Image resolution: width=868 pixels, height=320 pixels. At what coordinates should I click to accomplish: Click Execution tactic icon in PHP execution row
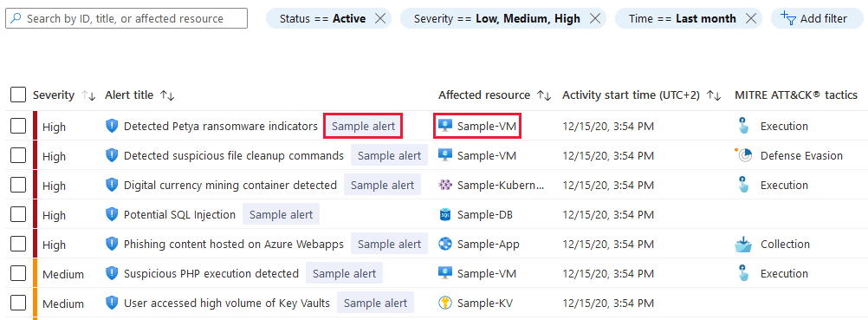click(x=743, y=273)
